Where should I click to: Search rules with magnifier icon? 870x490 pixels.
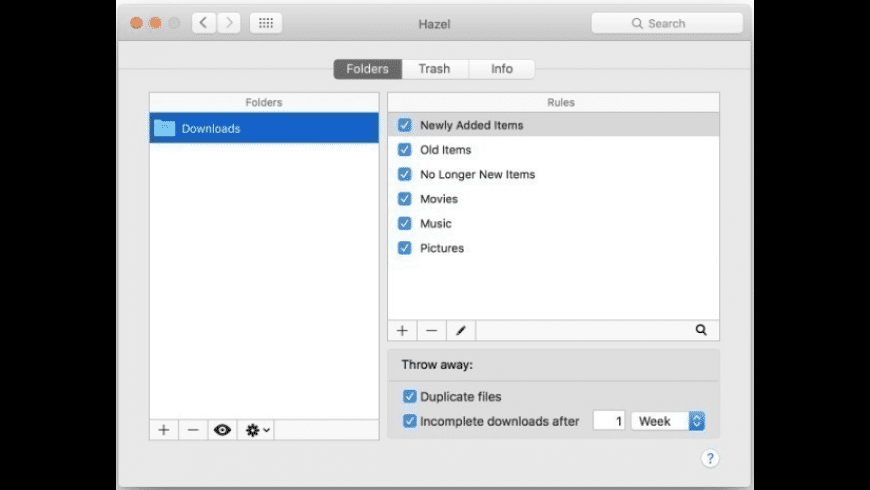point(701,330)
